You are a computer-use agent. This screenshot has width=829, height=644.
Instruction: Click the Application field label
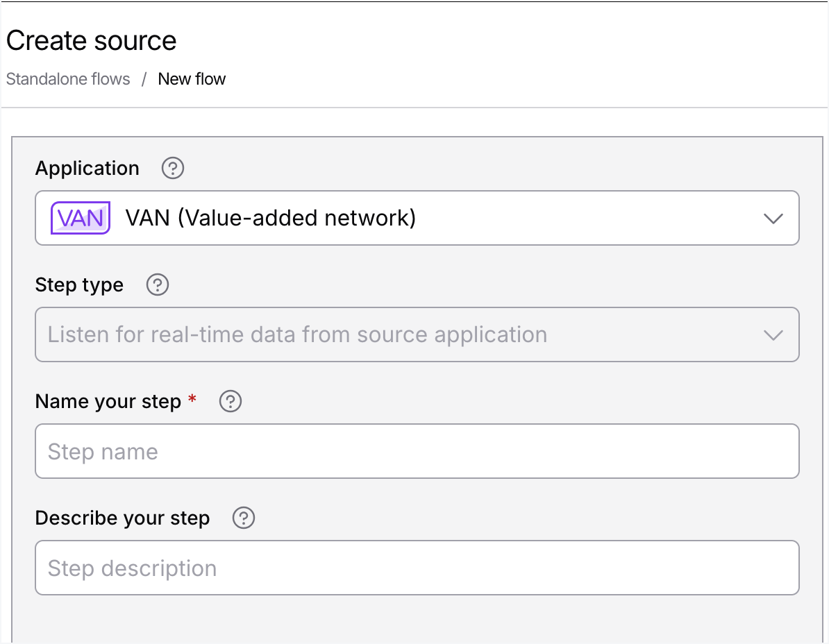87,169
